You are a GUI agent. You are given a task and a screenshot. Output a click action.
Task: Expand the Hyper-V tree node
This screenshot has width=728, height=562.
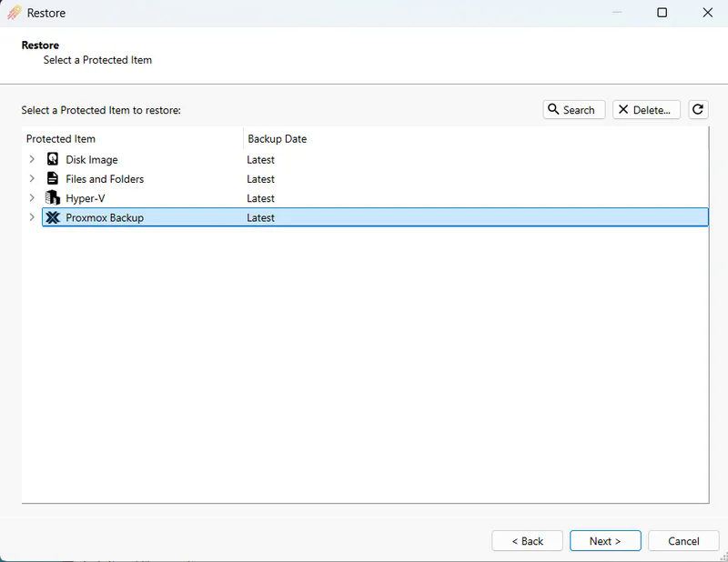click(32, 197)
